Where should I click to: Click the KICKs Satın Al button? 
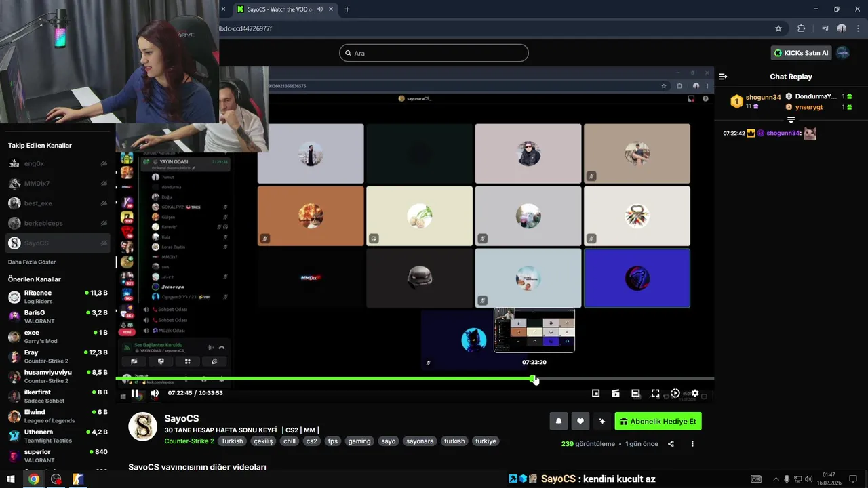pyautogui.click(x=802, y=53)
